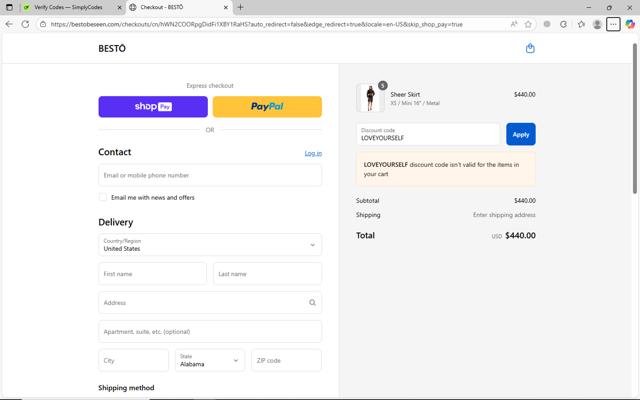Launch the Copilot sidebar icon
Screen dimensions: 640x400
coord(630,24)
